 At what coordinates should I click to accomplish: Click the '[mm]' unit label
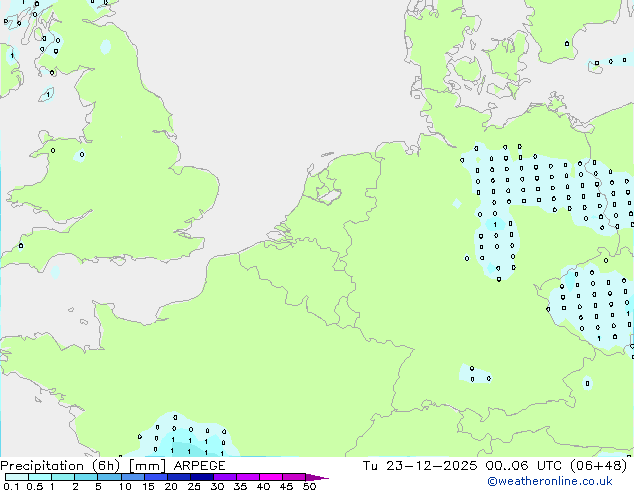148,466
